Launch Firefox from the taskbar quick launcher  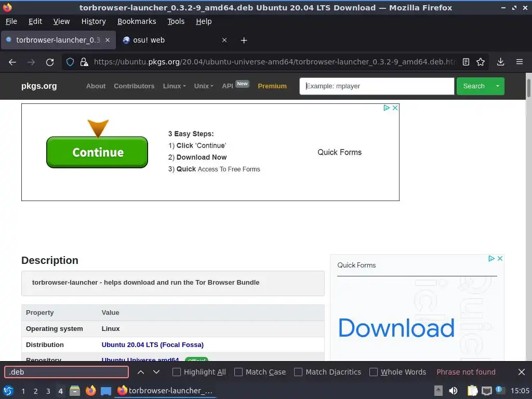pos(90,391)
